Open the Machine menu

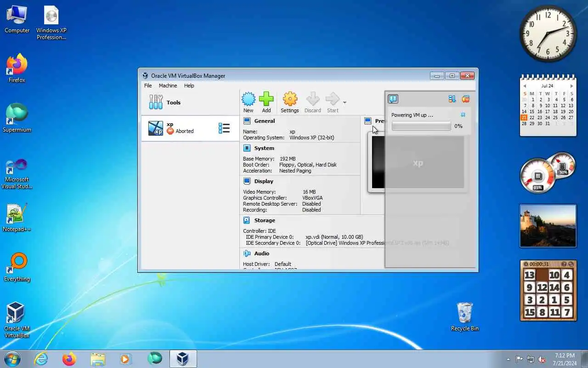[168, 86]
